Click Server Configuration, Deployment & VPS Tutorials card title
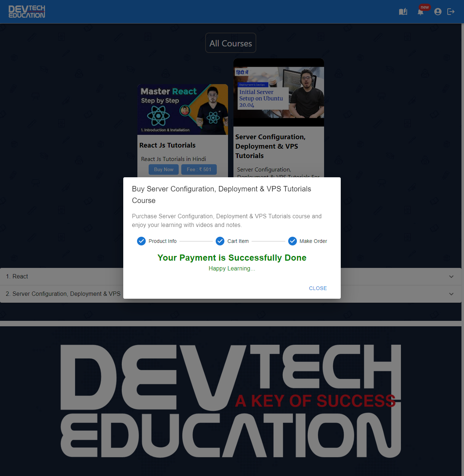 tap(270, 146)
